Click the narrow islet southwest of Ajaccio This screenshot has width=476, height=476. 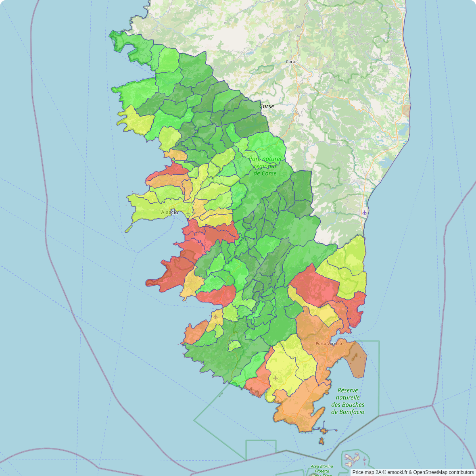[x=129, y=229]
